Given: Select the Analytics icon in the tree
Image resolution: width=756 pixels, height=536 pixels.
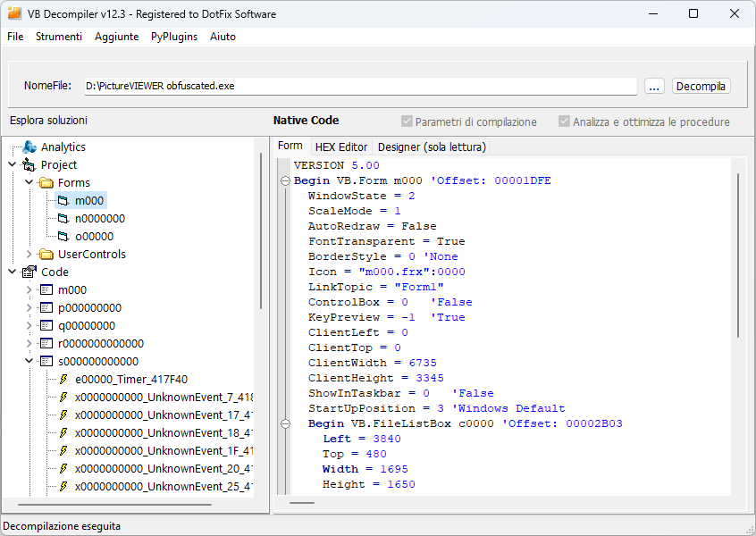Looking at the screenshot, I should (29, 147).
